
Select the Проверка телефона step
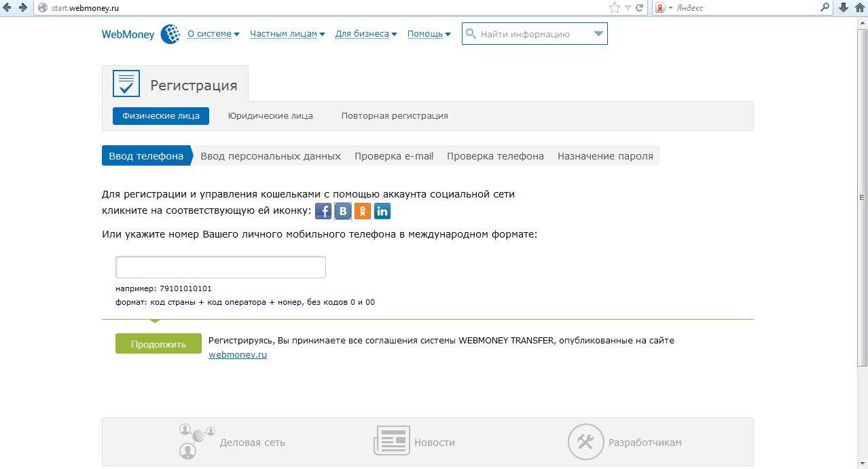tap(495, 156)
